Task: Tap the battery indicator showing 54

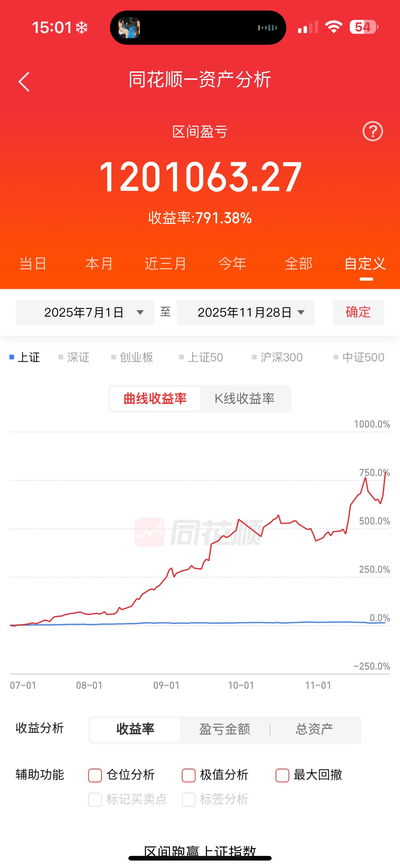Action: pos(364,27)
